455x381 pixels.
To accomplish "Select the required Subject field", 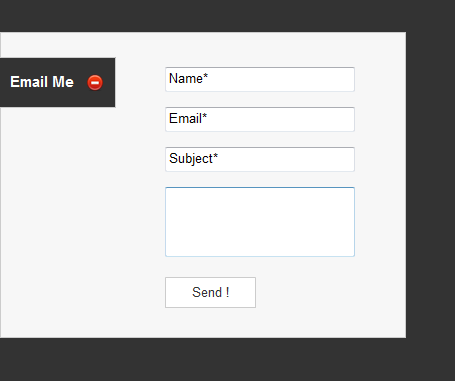I will [x=260, y=159].
